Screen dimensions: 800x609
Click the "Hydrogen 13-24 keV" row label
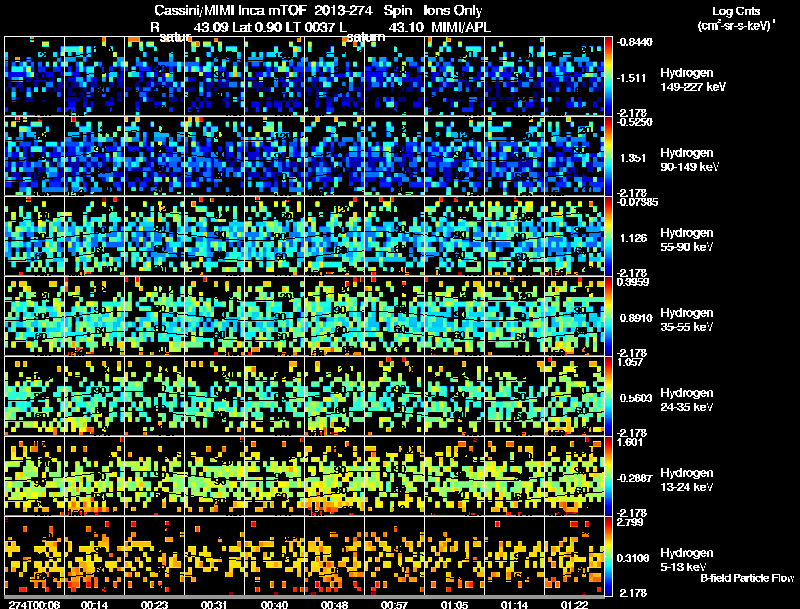[687, 480]
